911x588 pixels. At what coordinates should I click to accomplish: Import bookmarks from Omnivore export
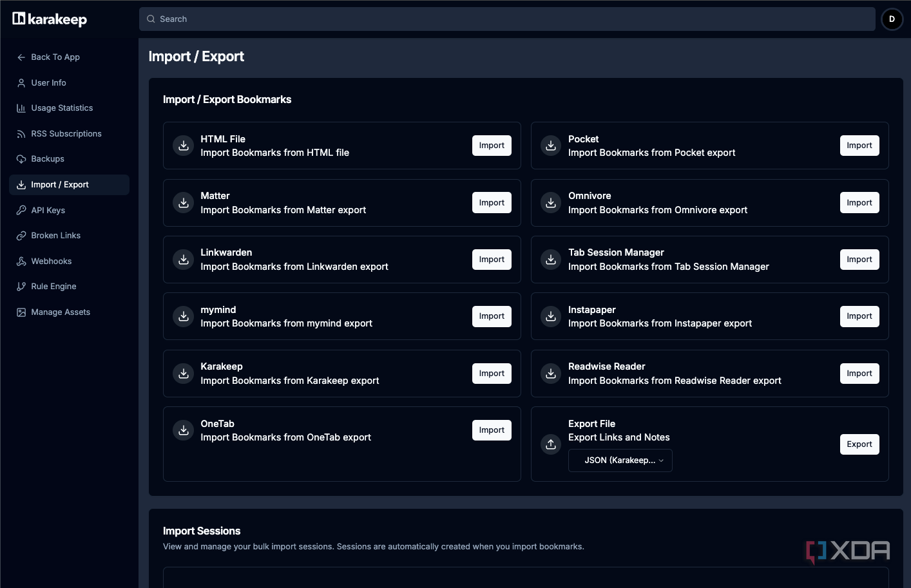tap(859, 203)
